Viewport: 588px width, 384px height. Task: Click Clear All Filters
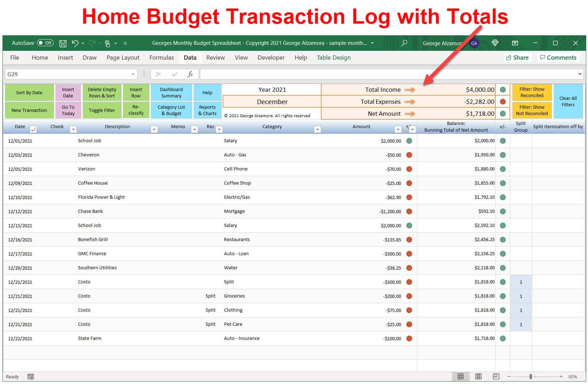(x=568, y=101)
